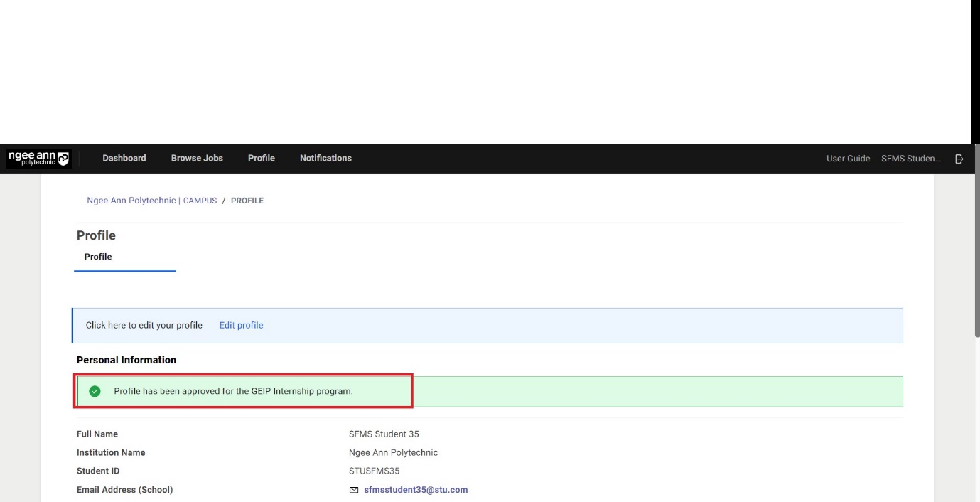Click the PROFILE breadcrumb item

[247, 201]
